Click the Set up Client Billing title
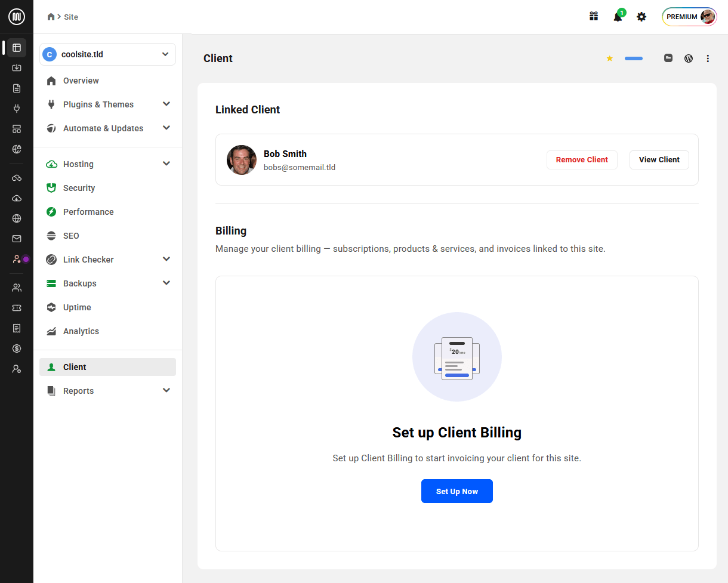The width and height of the screenshot is (728, 583). click(457, 433)
